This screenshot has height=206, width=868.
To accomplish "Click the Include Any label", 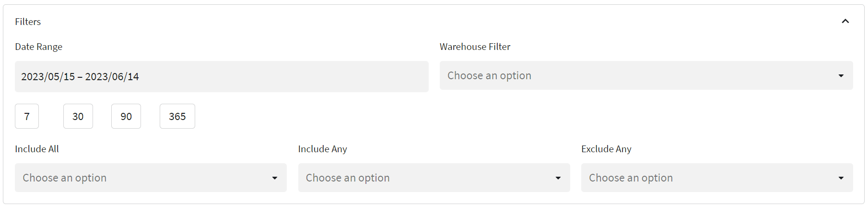I will coord(323,149).
